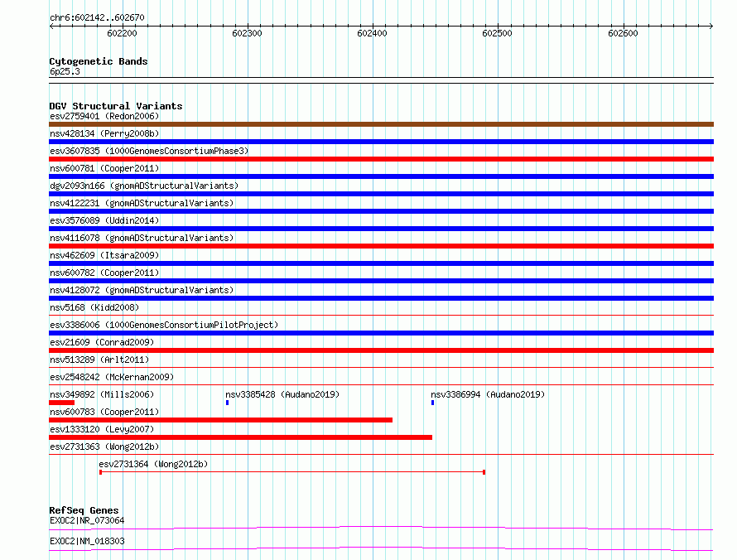Click ruler position 602400
The height and width of the screenshot is (560, 737).
click(372, 33)
